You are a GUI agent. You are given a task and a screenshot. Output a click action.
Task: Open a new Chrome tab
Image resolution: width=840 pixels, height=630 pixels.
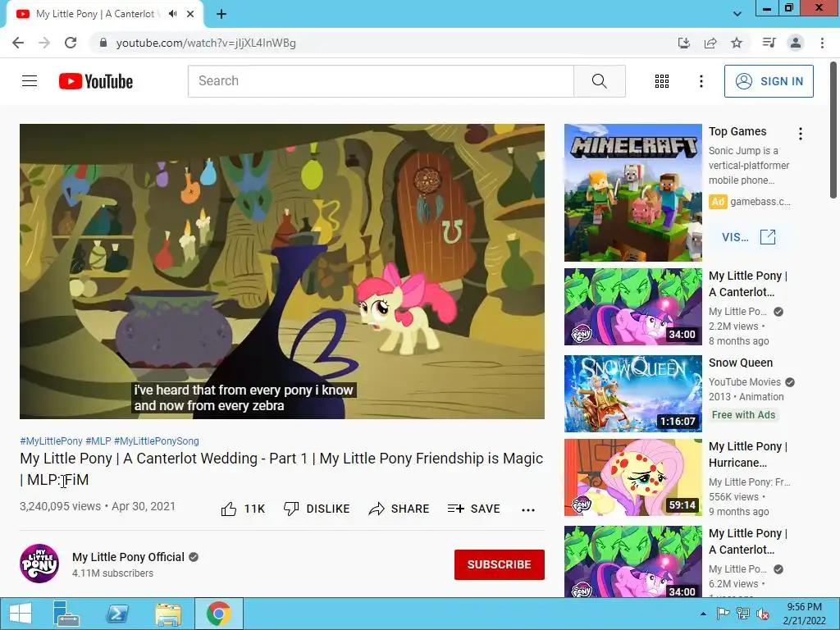coord(221,14)
